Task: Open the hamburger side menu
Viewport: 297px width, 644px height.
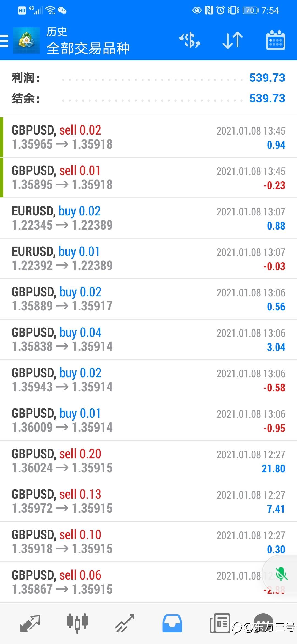Action: click(4, 41)
